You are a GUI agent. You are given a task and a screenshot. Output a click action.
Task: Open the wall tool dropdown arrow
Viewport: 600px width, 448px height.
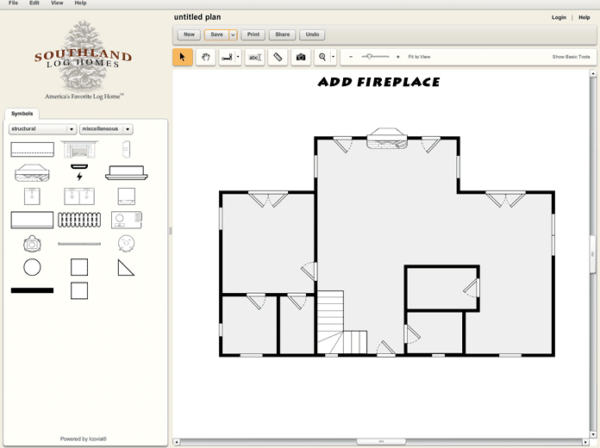click(x=238, y=57)
